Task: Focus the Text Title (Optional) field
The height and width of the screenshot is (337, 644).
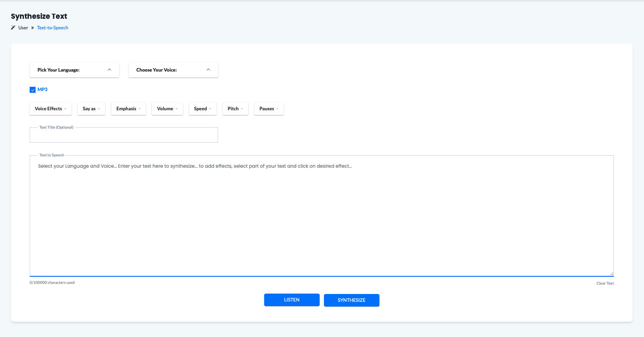Action: click(124, 136)
